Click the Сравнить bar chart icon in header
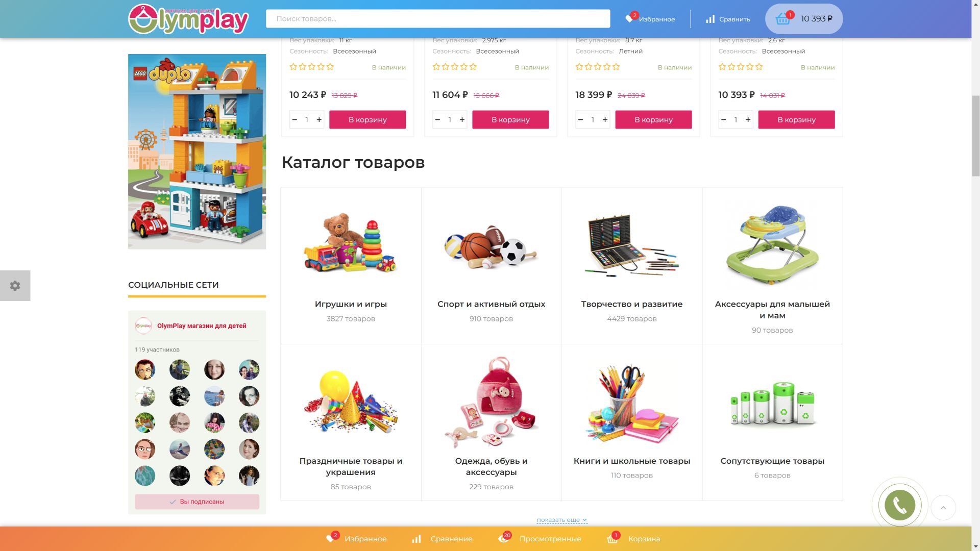 [x=710, y=19]
